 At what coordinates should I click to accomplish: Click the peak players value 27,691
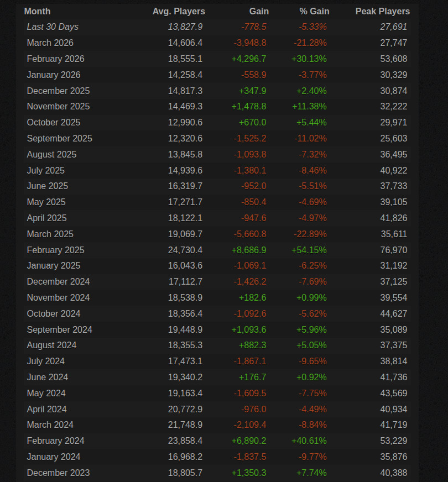click(394, 27)
